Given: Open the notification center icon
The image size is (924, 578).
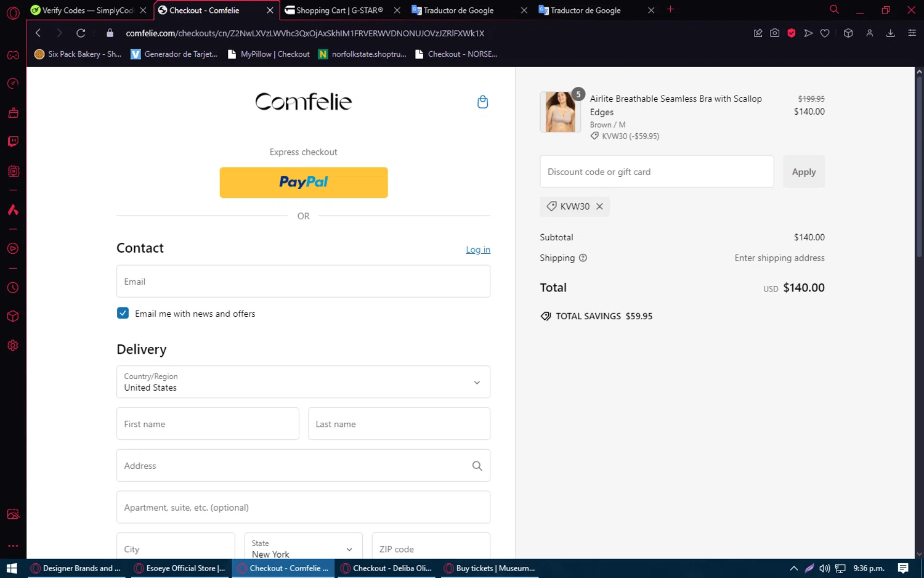Looking at the screenshot, I should coord(903,568).
